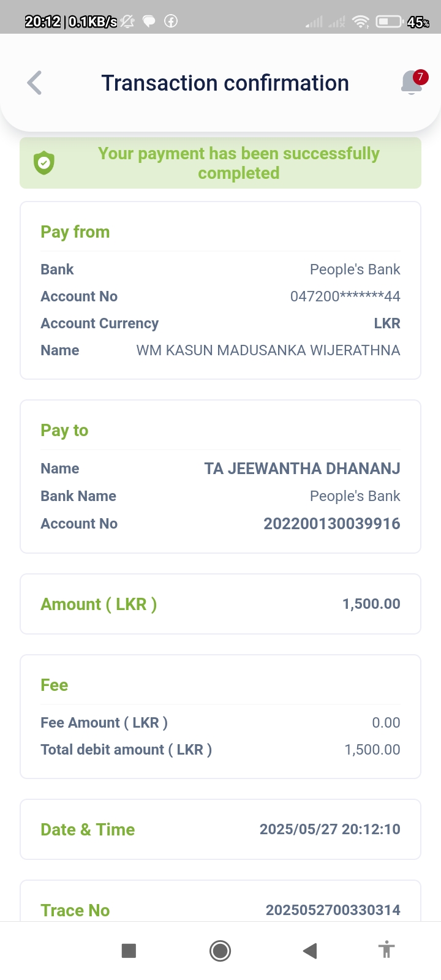This screenshot has width=441, height=980.
Task: Tap the Transaction confirmation title
Action: [x=225, y=83]
